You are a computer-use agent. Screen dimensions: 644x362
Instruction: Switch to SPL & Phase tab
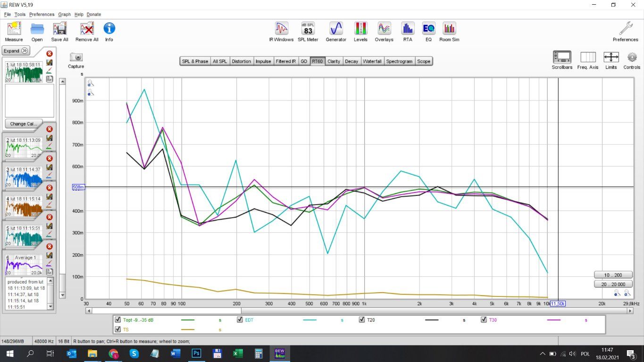[195, 61]
